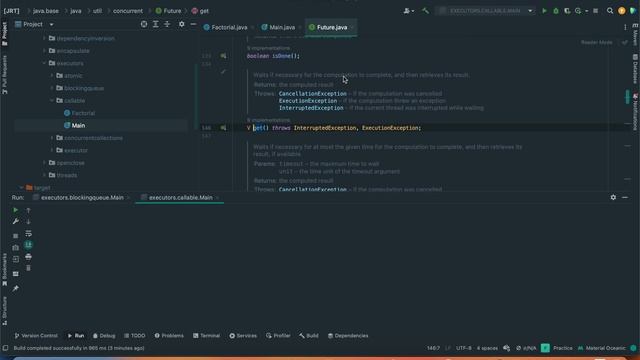Open the run configuration dropdown
The width and height of the screenshot is (640, 360).
(530, 11)
